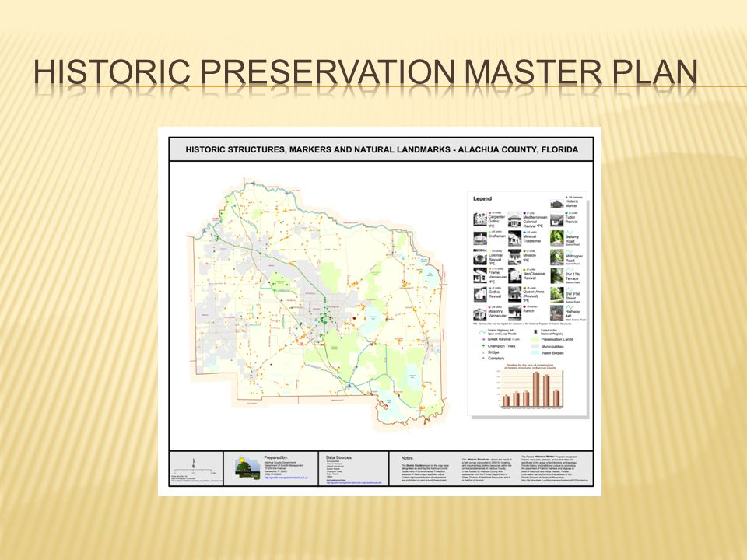Click the 'Legend' heading

482,198
